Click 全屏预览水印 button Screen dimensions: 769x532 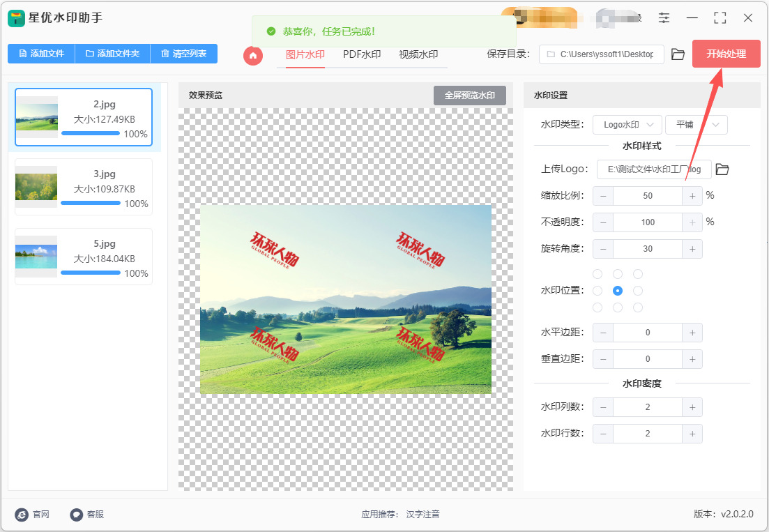click(470, 96)
